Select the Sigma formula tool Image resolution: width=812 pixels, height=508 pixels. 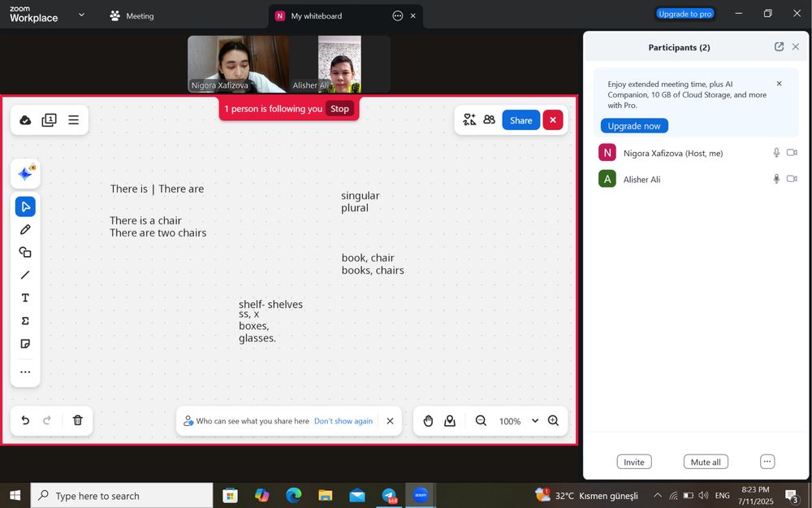click(25, 321)
